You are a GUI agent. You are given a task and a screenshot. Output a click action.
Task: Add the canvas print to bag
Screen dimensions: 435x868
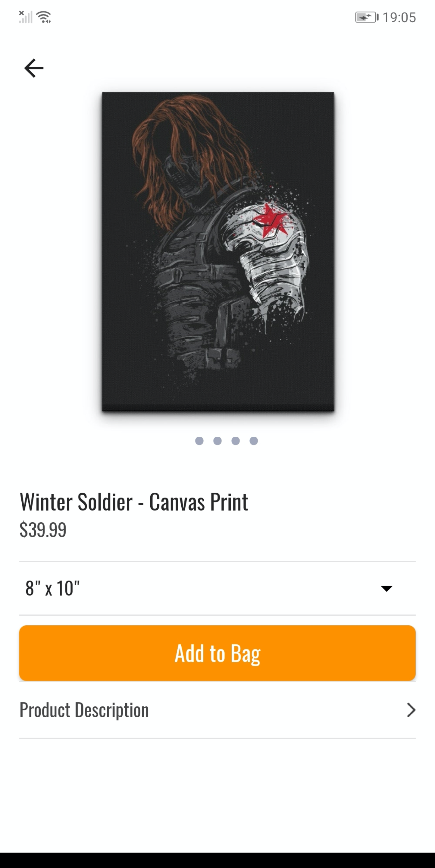[217, 653]
